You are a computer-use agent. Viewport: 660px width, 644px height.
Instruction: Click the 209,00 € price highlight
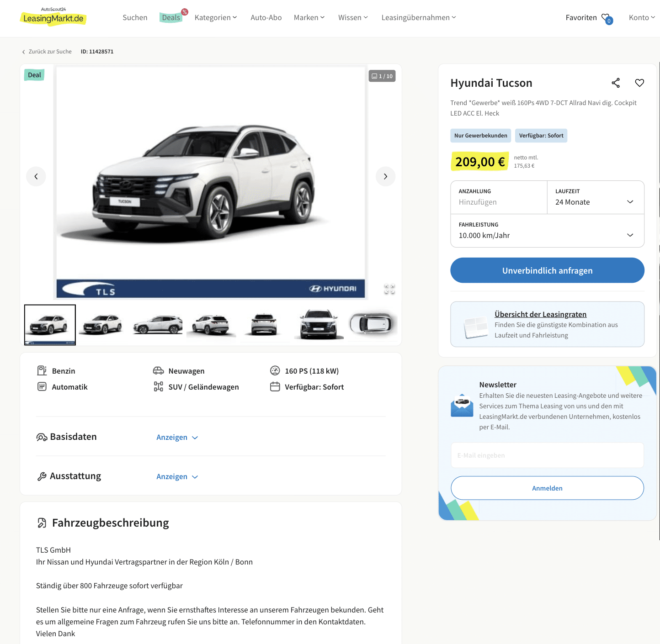[x=480, y=162]
